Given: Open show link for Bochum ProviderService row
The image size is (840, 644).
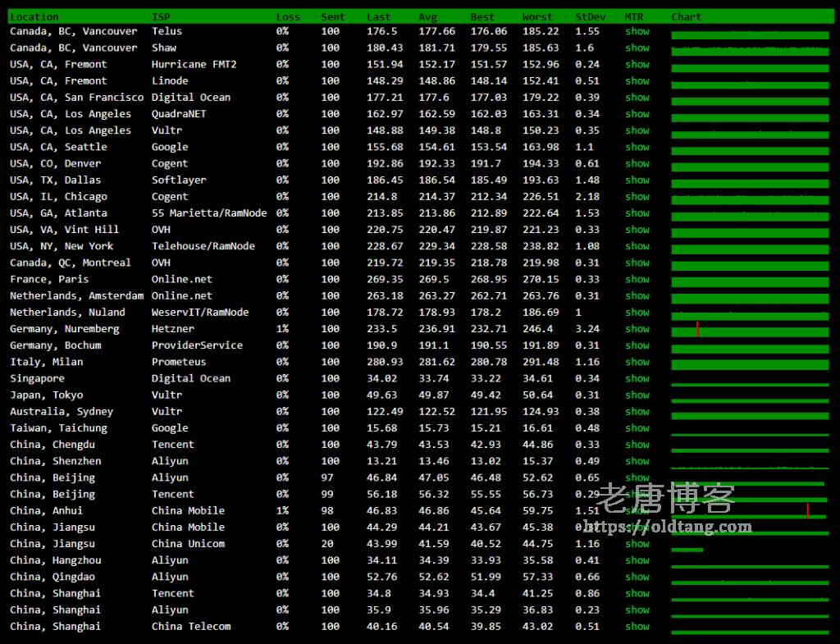Looking at the screenshot, I should 637,345.
